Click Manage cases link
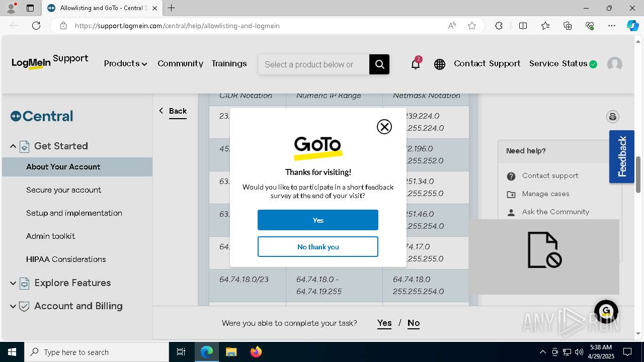The image size is (644, 362). [545, 194]
